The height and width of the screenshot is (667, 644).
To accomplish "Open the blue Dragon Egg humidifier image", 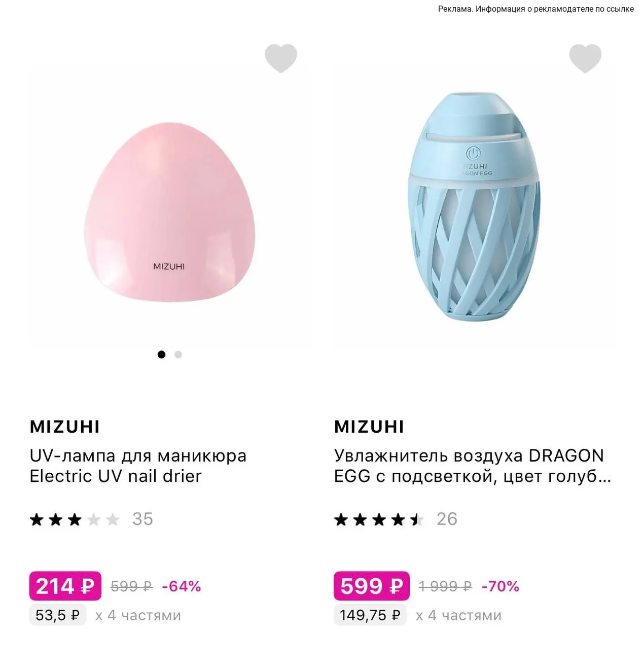I will (474, 206).
